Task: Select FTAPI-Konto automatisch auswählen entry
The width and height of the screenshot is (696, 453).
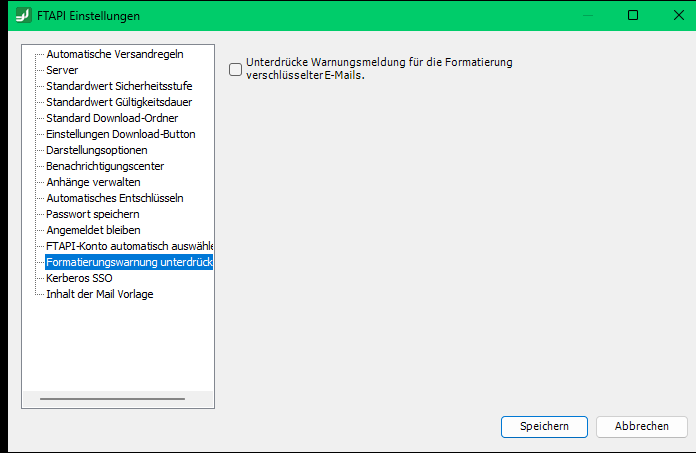Action: pos(129,246)
